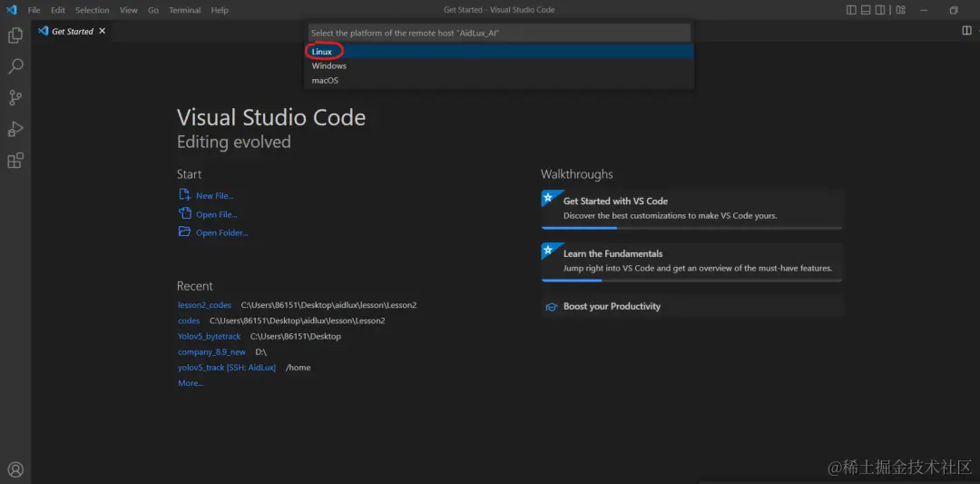Click graduation cap icon by Boost your Productivity
This screenshot has height=484, width=980.
[x=552, y=307]
